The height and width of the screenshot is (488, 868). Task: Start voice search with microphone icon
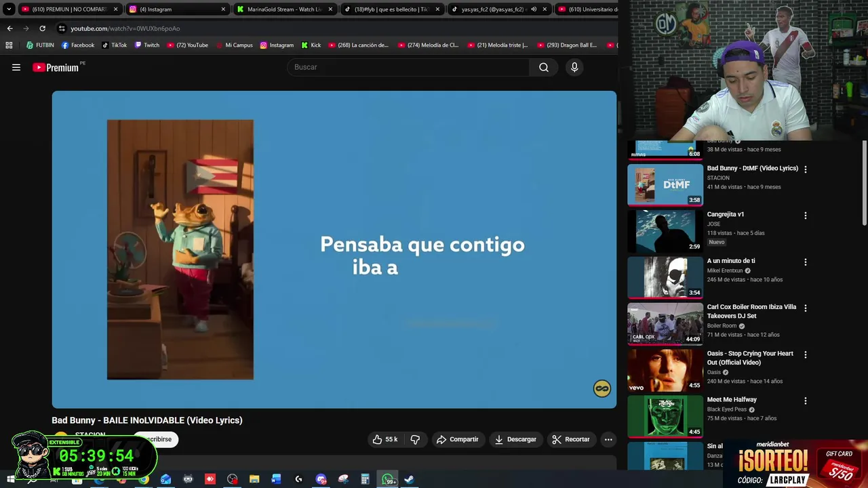coord(574,67)
